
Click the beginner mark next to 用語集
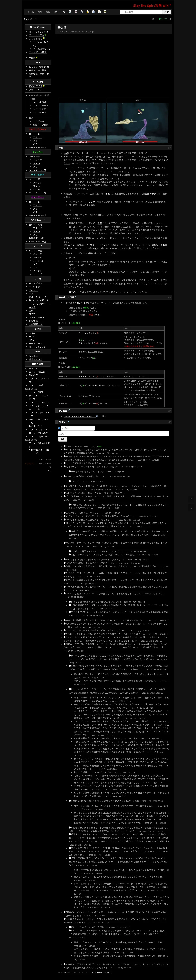(x=37, y=58)
